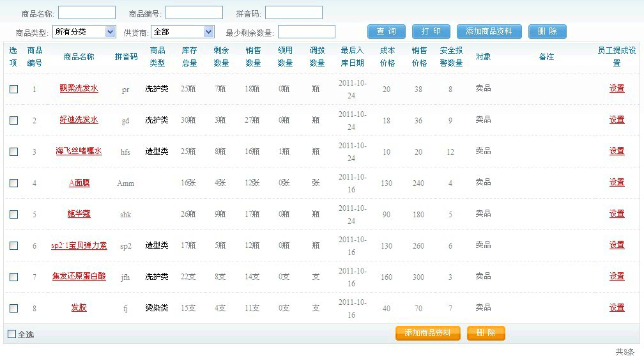This screenshot has width=644, height=356.
Task: Open 设置 for 焦发还原蛋白酸 row
Action: pos(617,277)
